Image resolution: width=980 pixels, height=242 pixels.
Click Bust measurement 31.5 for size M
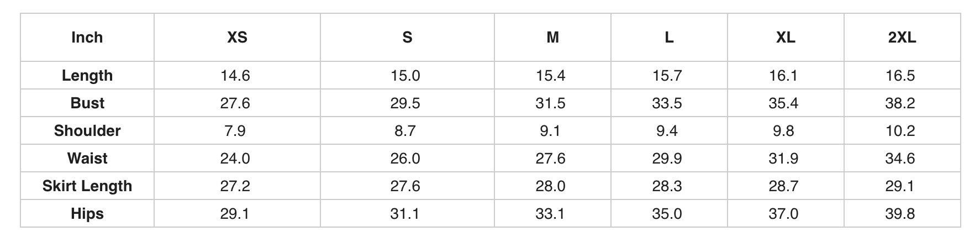550,103
